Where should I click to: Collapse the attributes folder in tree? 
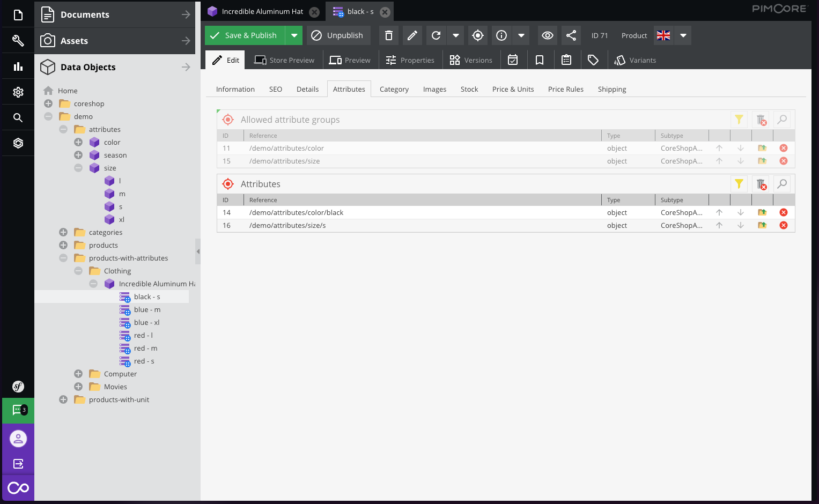point(63,129)
